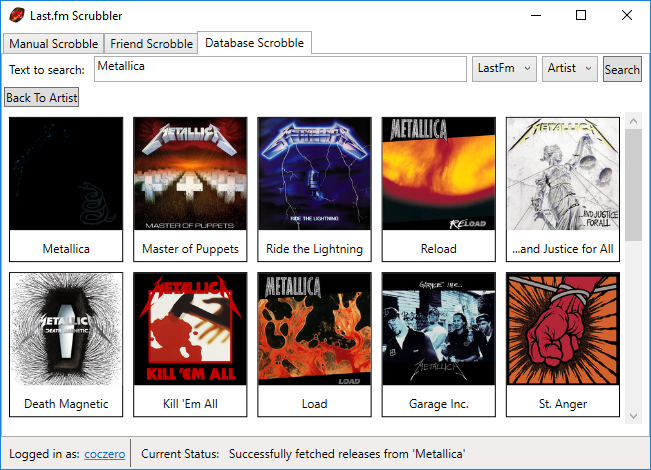The height and width of the screenshot is (470, 651).
Task: Click the 'Load' caption text
Action: (x=314, y=404)
